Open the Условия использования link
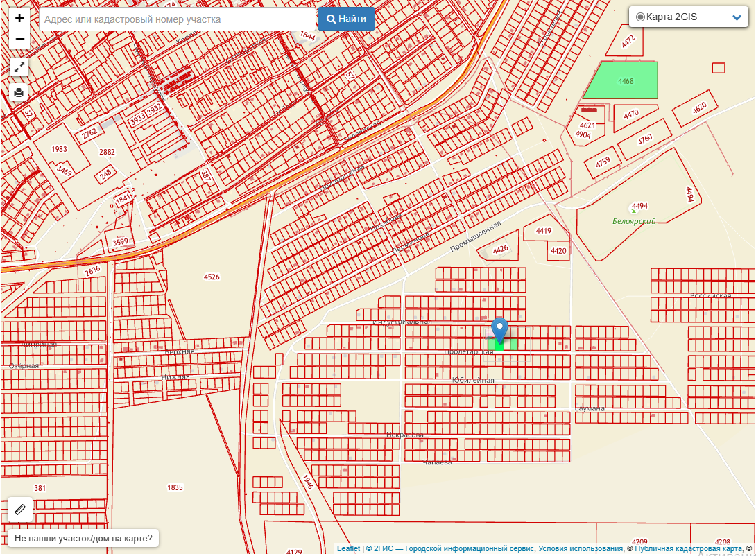 (581, 549)
